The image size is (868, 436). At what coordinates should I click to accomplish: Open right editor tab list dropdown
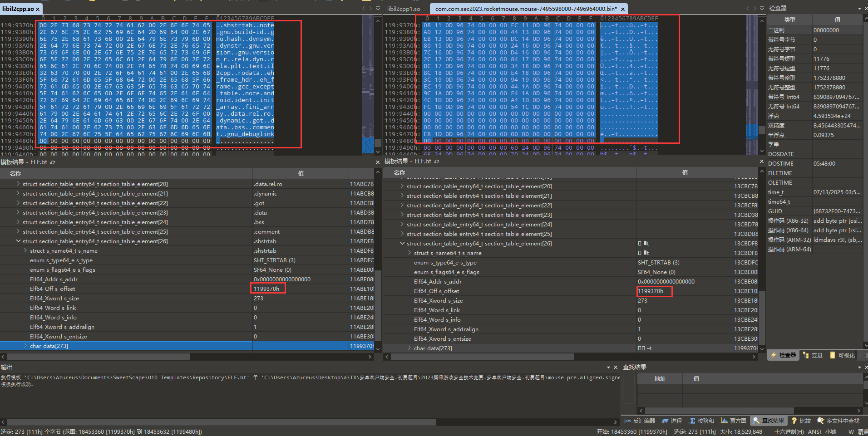pos(762,9)
